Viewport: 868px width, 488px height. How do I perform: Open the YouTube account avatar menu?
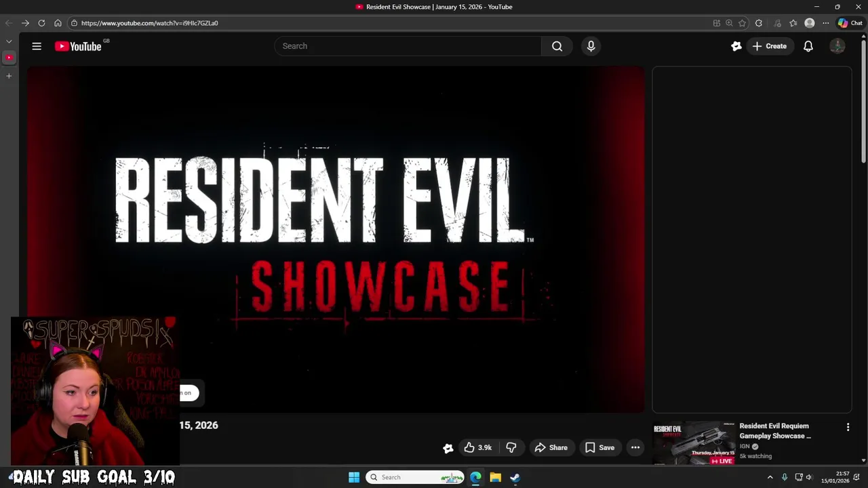837,46
